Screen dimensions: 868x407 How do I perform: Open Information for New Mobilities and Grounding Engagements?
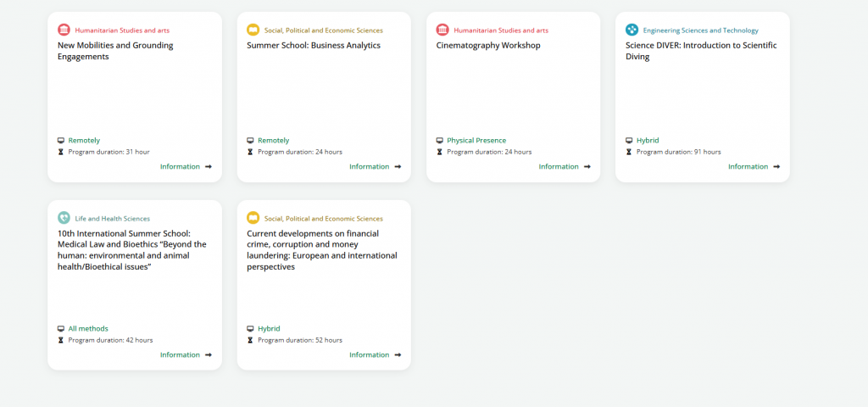[x=180, y=167]
